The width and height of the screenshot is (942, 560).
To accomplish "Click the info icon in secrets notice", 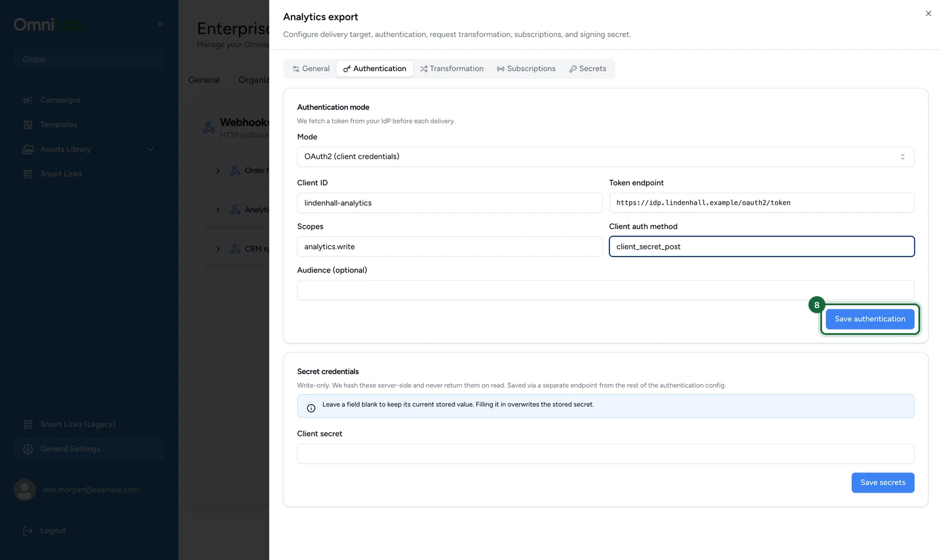I will [311, 408].
